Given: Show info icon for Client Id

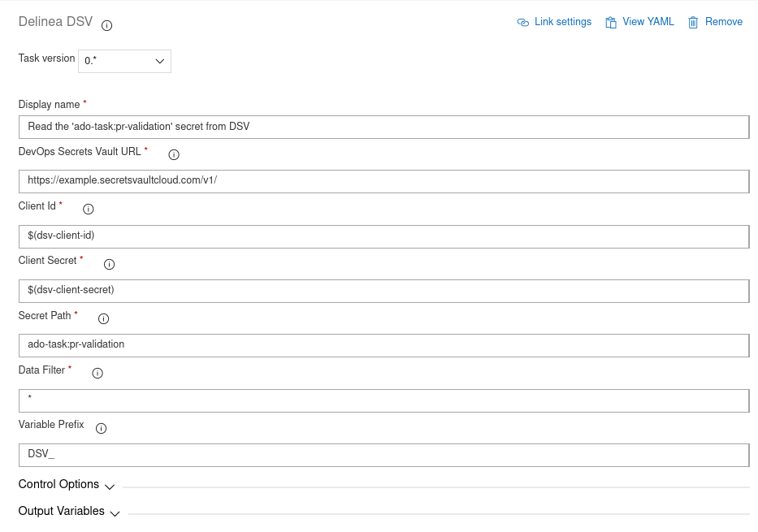Looking at the screenshot, I should [88, 210].
